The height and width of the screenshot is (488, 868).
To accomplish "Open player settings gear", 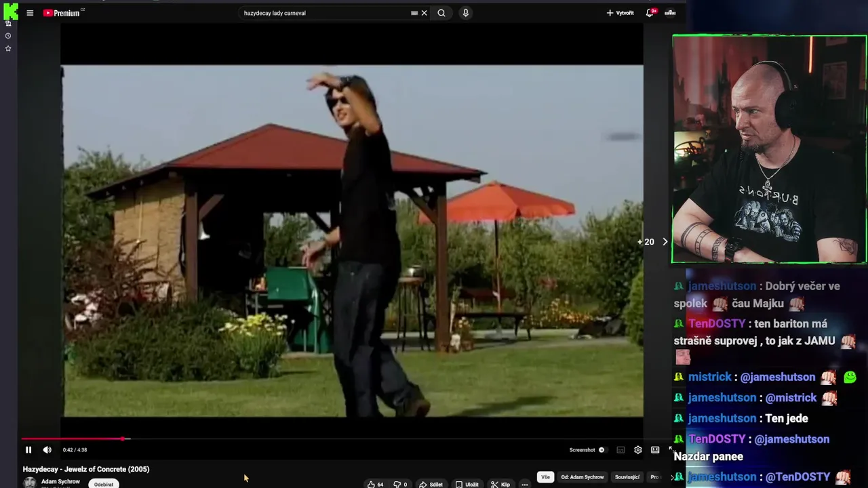I will click(x=638, y=450).
